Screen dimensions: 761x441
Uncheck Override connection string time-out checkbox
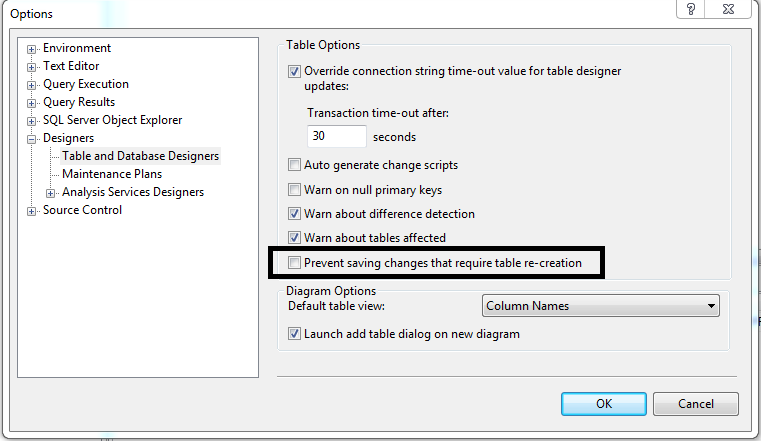coord(294,71)
